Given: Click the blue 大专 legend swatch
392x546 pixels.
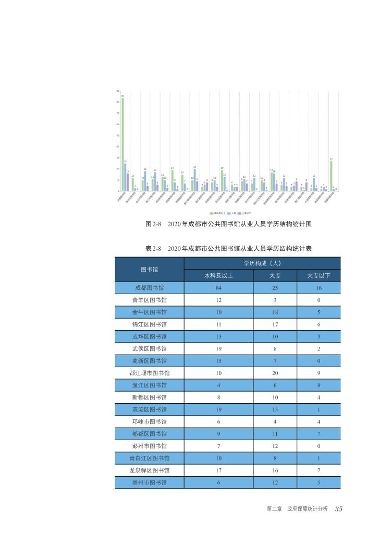Looking at the screenshot, I should point(229,213).
